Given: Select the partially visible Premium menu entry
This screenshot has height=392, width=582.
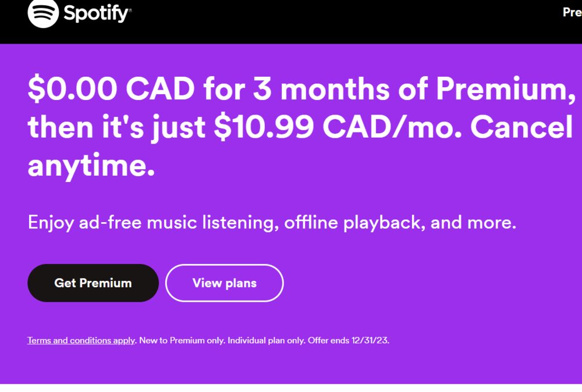Looking at the screenshot, I should click(571, 13).
